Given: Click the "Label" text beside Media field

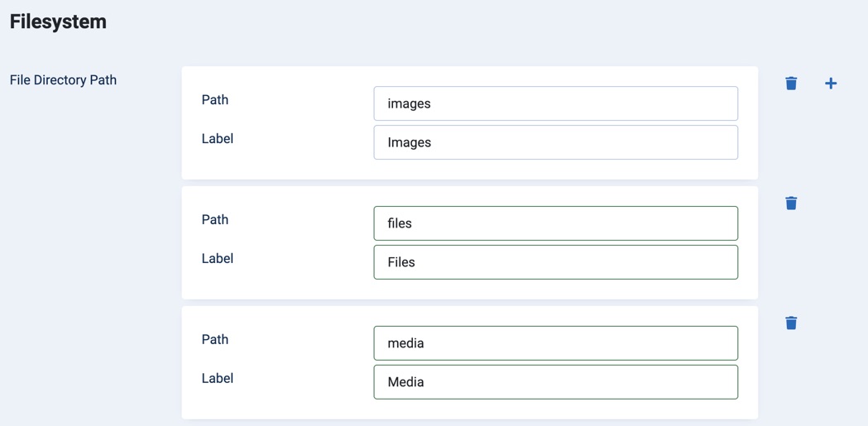Looking at the screenshot, I should click(x=218, y=379).
